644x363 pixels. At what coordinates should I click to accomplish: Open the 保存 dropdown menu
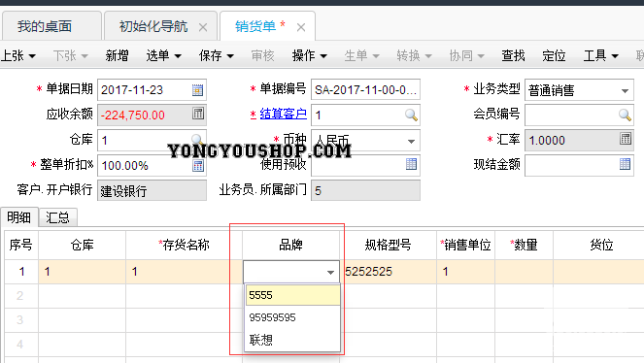point(216,55)
